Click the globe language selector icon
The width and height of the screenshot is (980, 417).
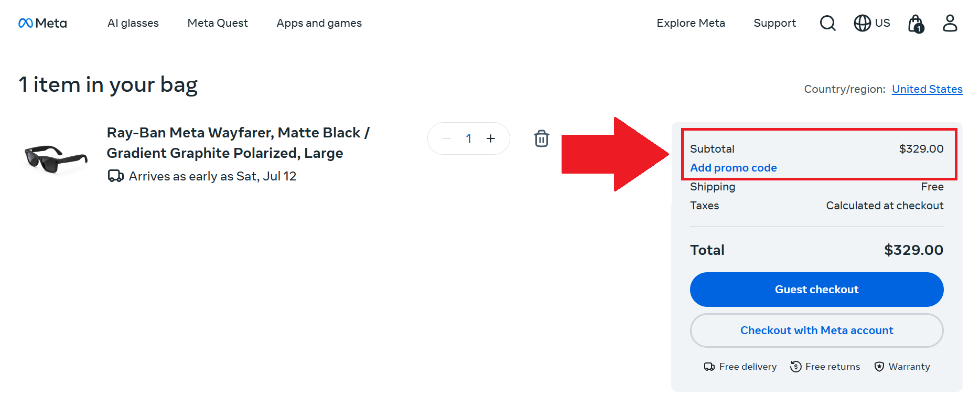pyautogui.click(x=861, y=23)
